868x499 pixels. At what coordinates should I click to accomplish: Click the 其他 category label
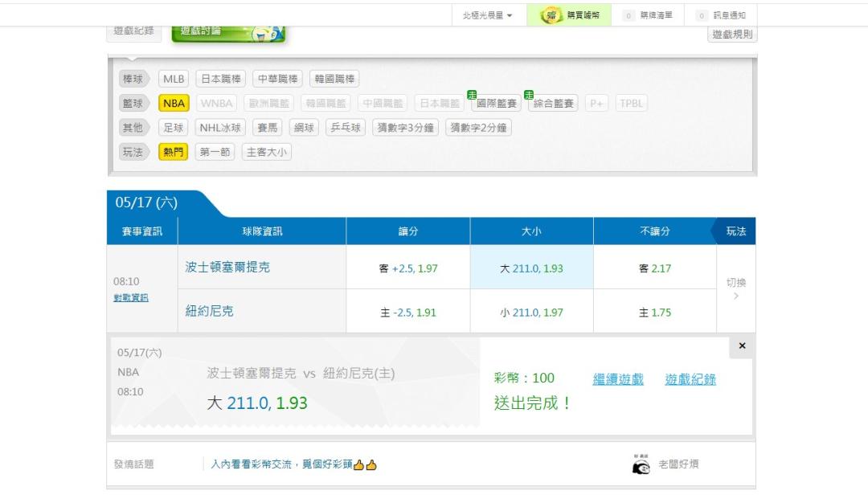[133, 128]
